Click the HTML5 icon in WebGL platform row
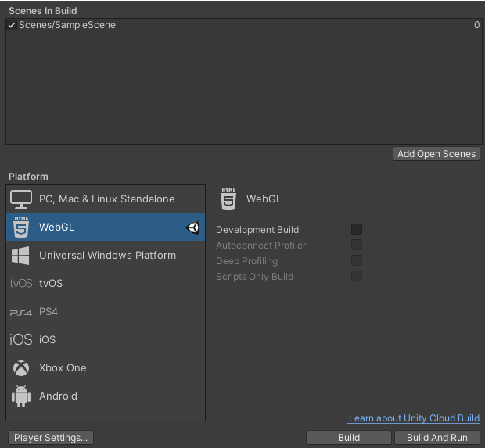Image resolution: width=485 pixels, height=448 pixels. [21, 228]
